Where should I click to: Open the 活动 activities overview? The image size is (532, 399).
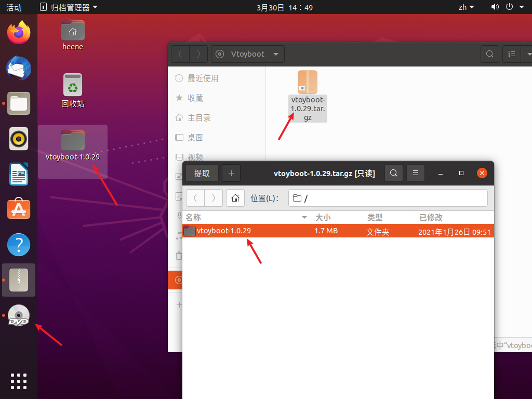pos(14,7)
